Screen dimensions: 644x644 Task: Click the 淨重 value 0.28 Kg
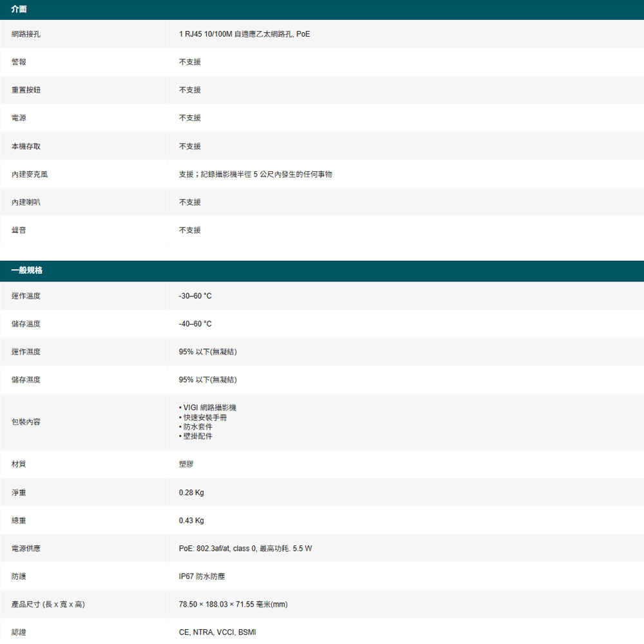point(191,493)
